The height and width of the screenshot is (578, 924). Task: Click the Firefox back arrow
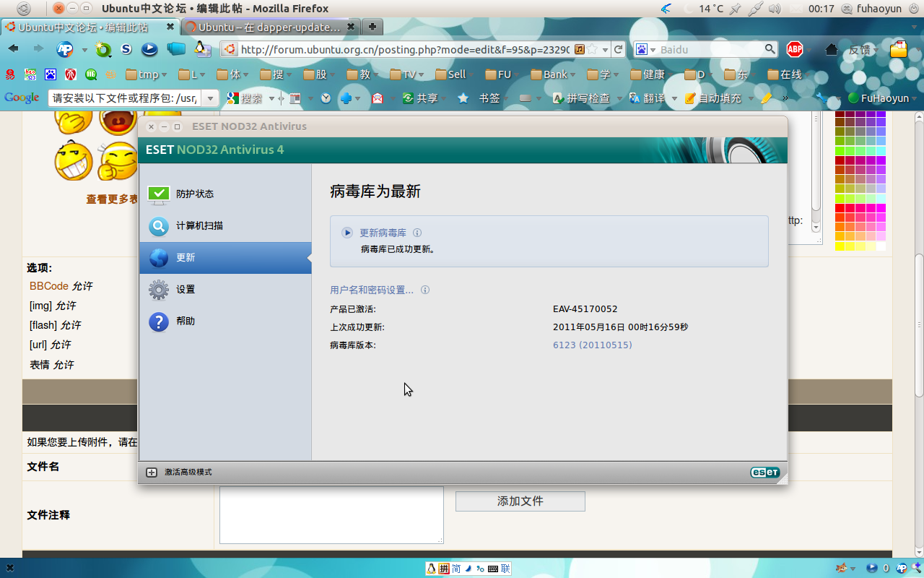pyautogui.click(x=14, y=49)
